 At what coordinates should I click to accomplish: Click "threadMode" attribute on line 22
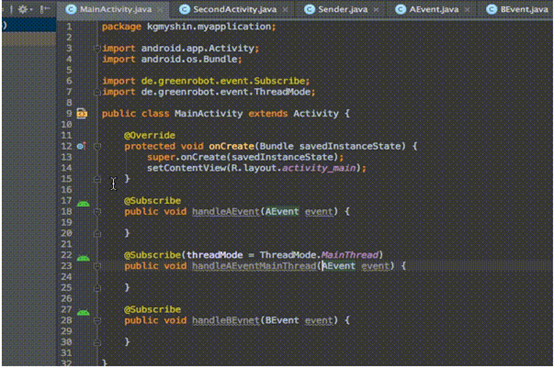click(214, 255)
